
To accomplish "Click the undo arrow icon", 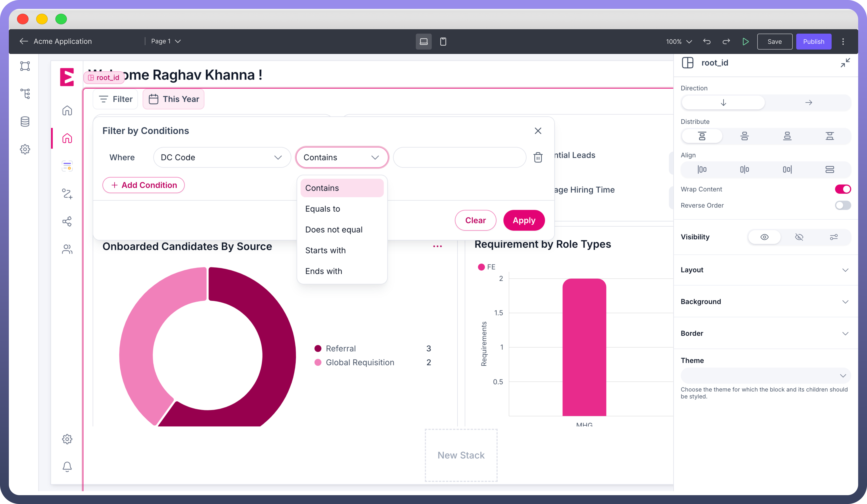I will click(x=707, y=42).
